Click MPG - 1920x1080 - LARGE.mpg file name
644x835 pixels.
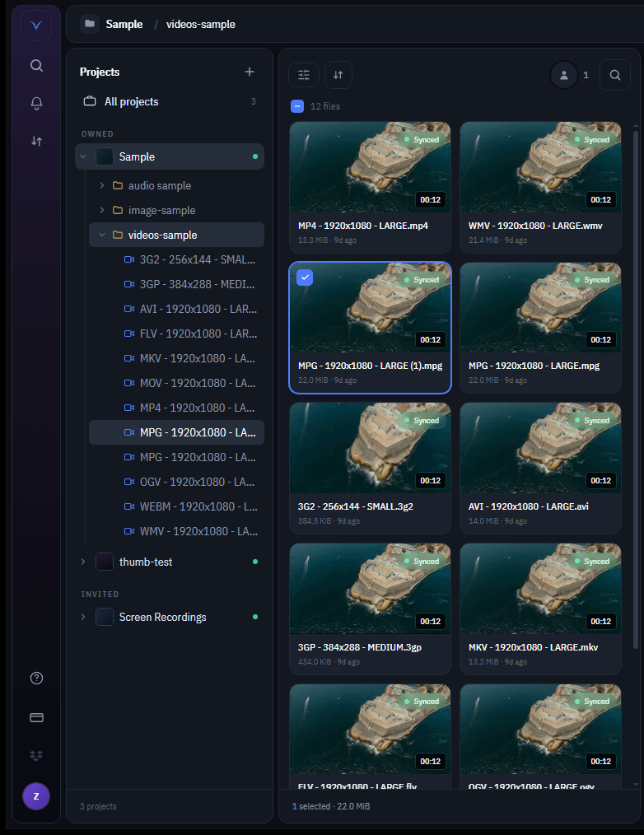(534, 366)
